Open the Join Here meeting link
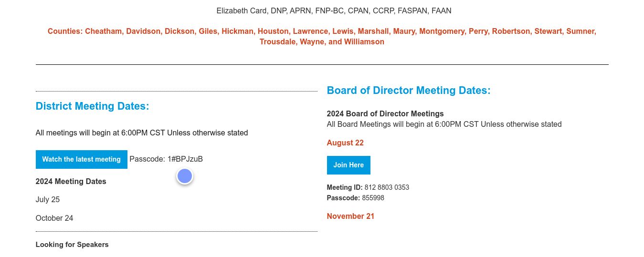644x257 pixels. [348, 165]
